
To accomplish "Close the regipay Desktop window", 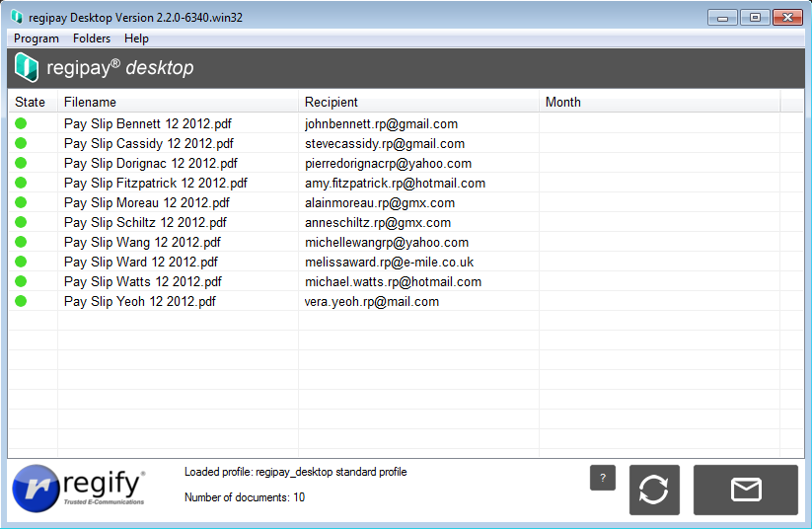I will (x=786, y=17).
